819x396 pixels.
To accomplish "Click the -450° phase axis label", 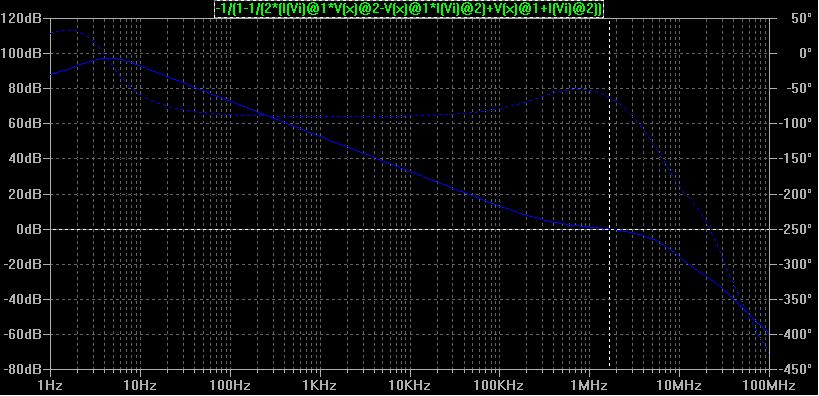I will click(x=795, y=369).
